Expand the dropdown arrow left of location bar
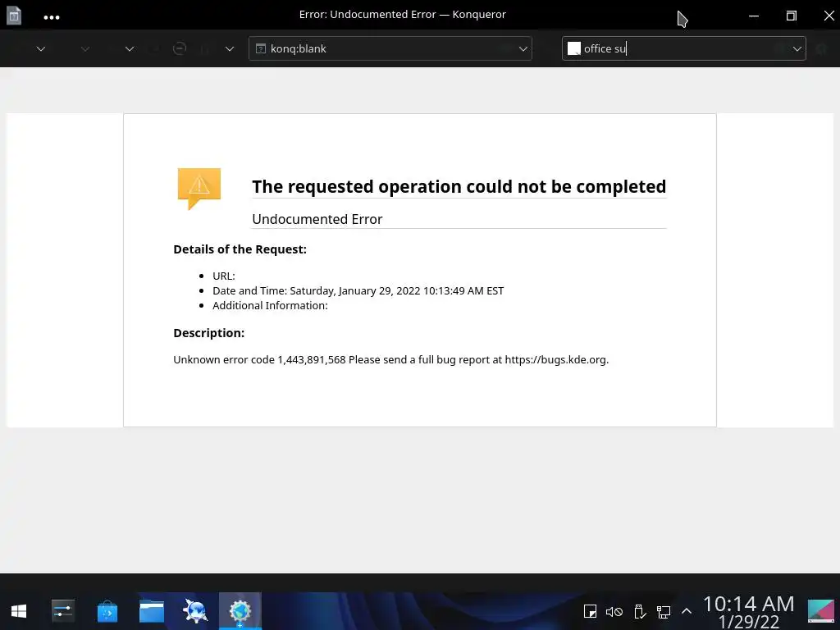This screenshot has height=630, width=840. [230, 48]
